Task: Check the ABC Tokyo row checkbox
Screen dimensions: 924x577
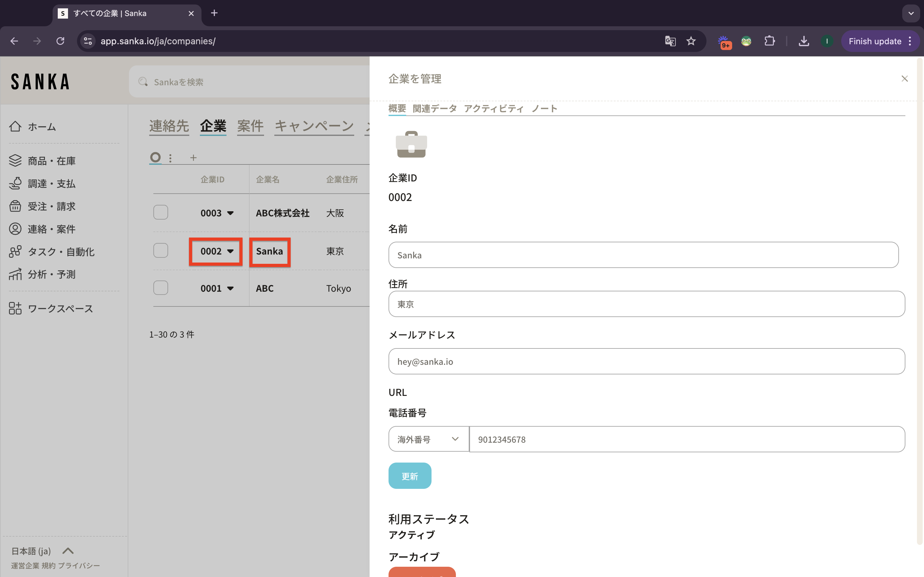Action: [161, 288]
